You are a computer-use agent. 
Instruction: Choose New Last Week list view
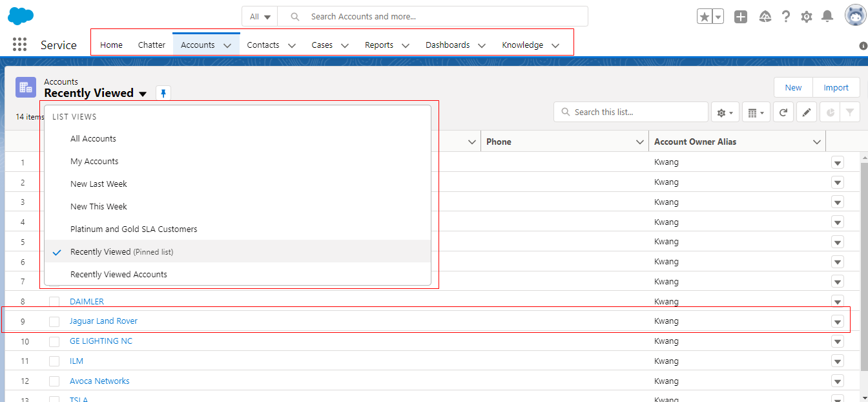[238, 184]
